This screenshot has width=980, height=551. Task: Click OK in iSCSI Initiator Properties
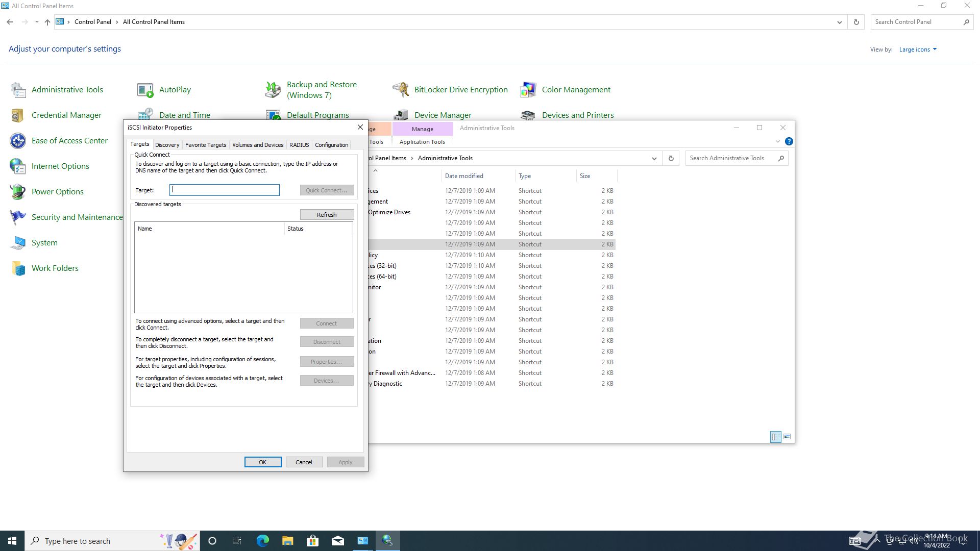point(263,462)
